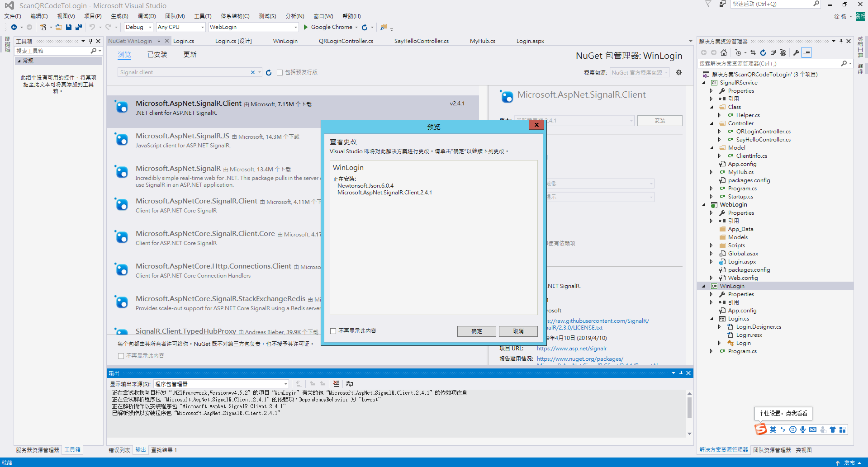Open NuGet package source settings gear
868x467 pixels.
pos(679,72)
